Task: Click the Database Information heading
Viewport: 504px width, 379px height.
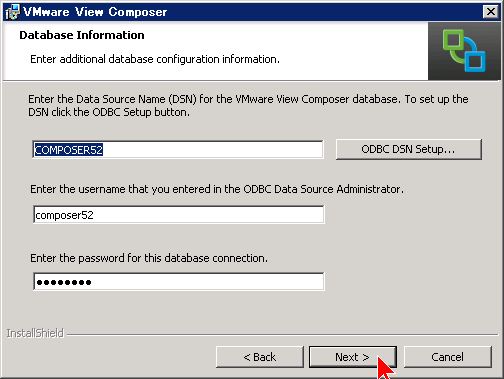Action: (x=82, y=35)
